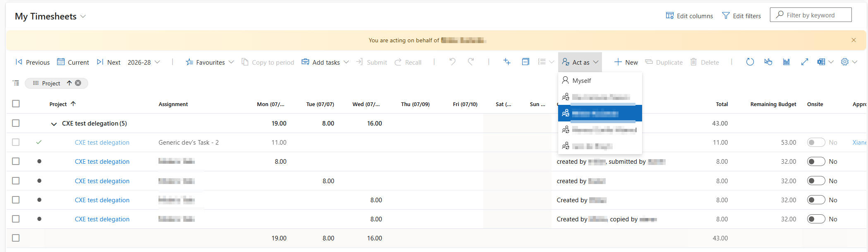
Task: Tick checkbox for the Tuesday 8.00 row
Action: point(16,181)
